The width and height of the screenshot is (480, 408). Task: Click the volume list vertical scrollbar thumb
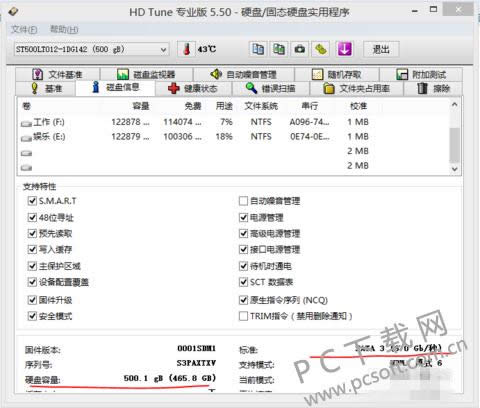pos(455,145)
